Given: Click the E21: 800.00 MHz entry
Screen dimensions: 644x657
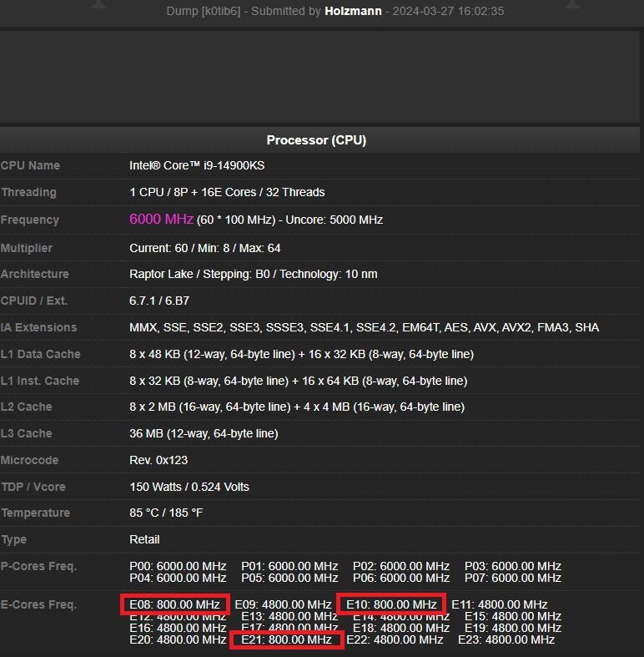Looking at the screenshot, I should tap(287, 639).
